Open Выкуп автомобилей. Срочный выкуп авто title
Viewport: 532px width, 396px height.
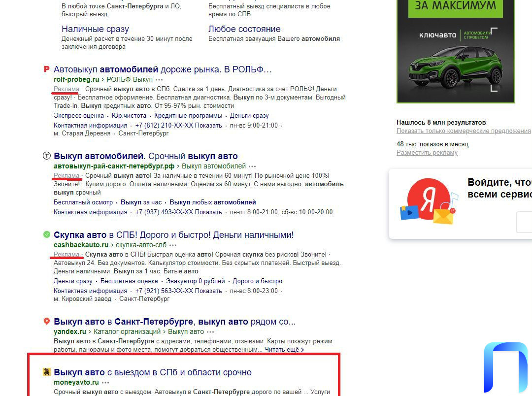145,156
